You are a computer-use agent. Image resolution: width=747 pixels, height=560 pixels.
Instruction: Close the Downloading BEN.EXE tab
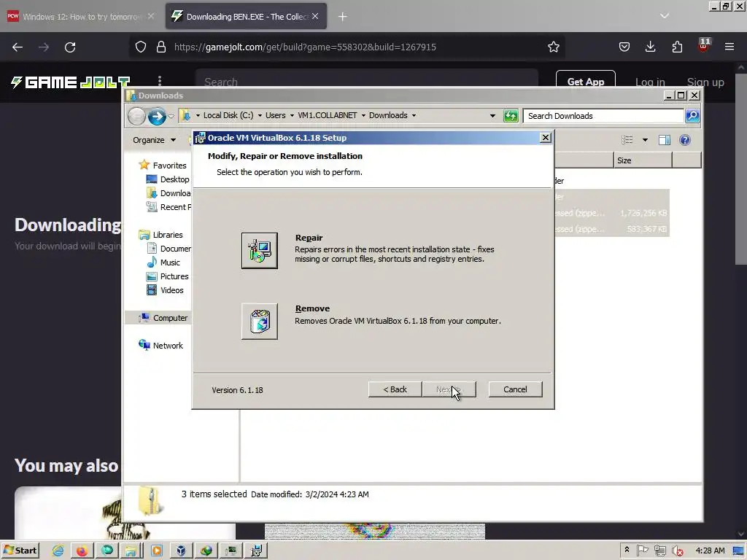(x=315, y=16)
